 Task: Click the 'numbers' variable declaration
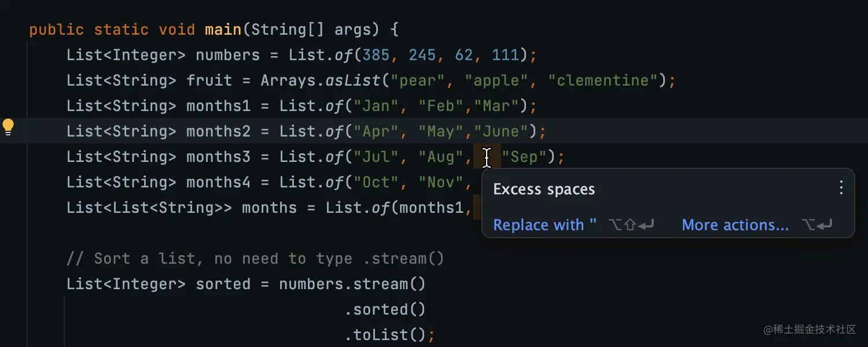click(x=228, y=55)
